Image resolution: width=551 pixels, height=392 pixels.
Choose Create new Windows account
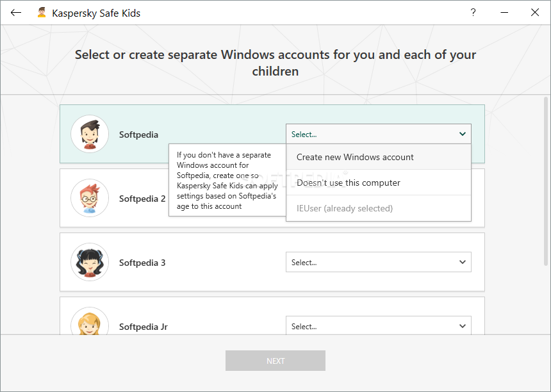tap(379, 157)
